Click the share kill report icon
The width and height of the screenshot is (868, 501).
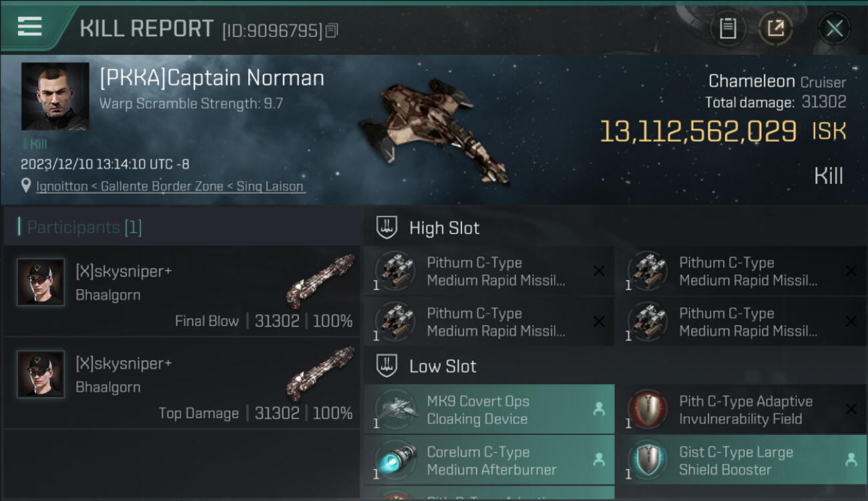[775, 28]
